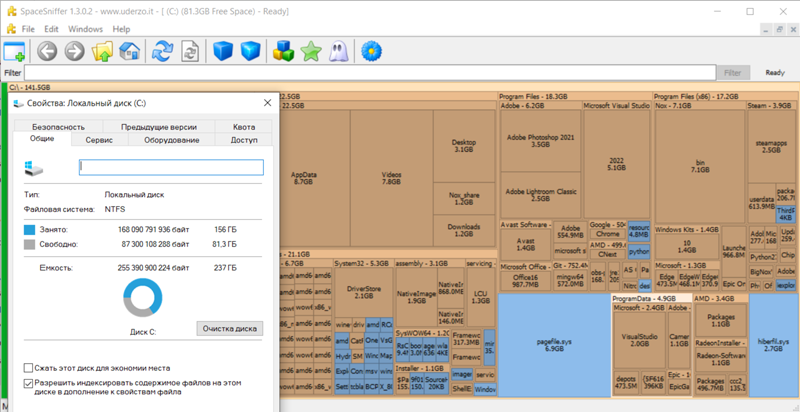This screenshot has width=800, height=412.
Task: Click the New View toolbar icon
Action: click(x=14, y=52)
